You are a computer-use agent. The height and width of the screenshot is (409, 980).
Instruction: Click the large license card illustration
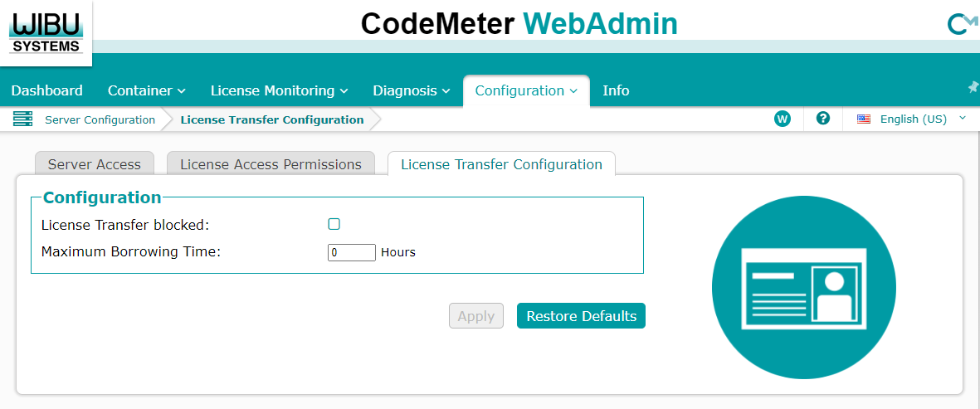tap(803, 288)
